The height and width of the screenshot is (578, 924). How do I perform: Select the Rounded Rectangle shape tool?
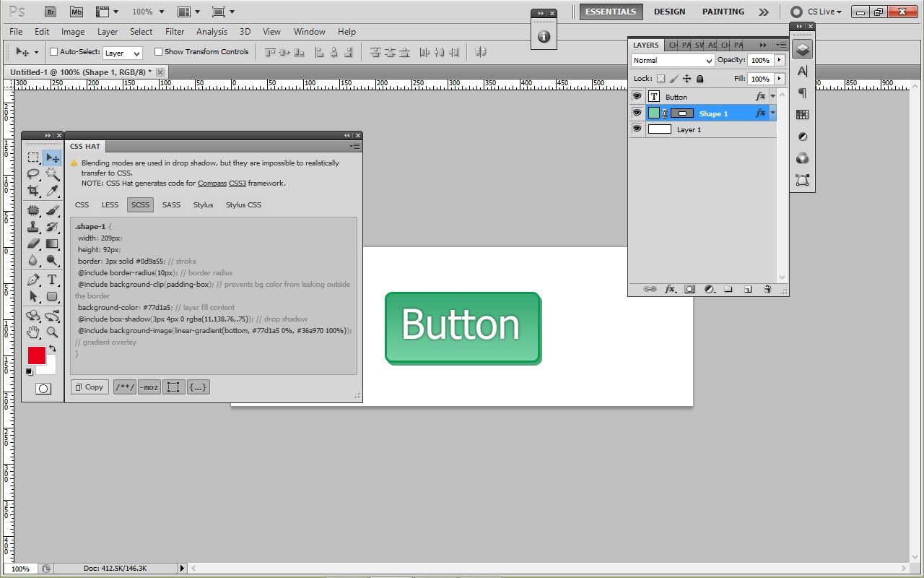click(52, 296)
